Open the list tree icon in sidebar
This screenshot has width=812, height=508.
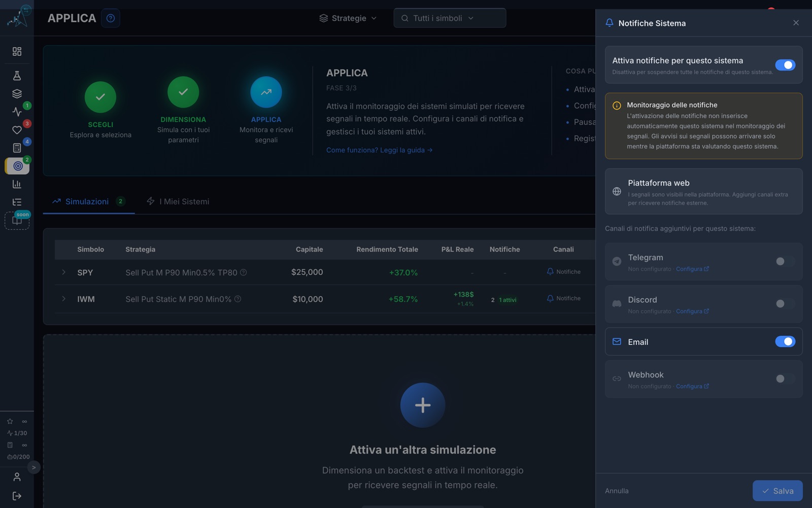[17, 202]
